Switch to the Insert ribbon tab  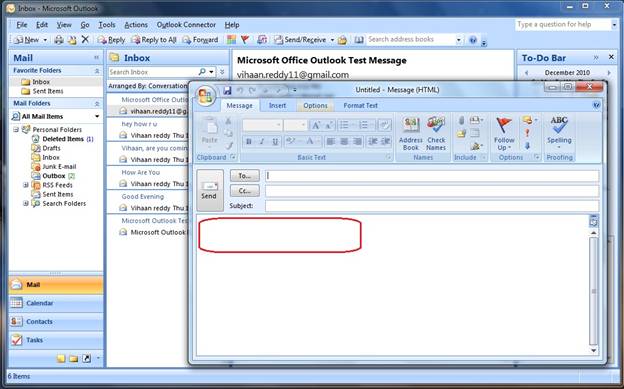(x=277, y=106)
